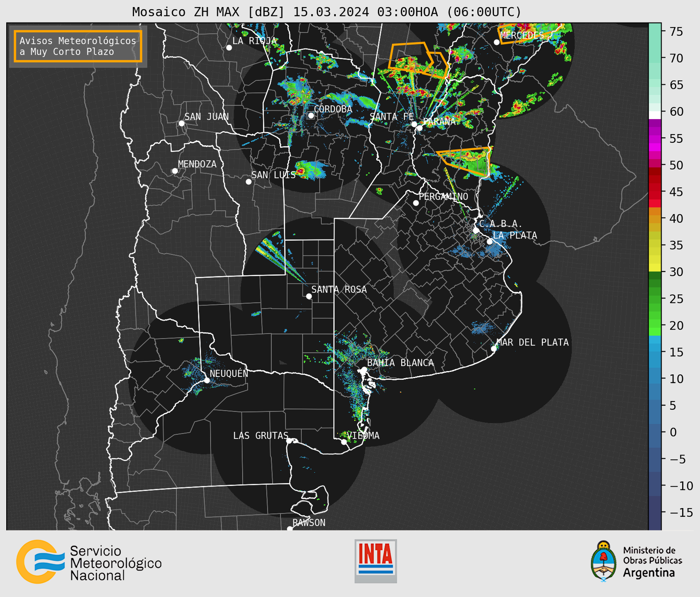Click the CORDOBA city marker dot
Image resolution: width=700 pixels, height=597 pixels.
coord(311,115)
